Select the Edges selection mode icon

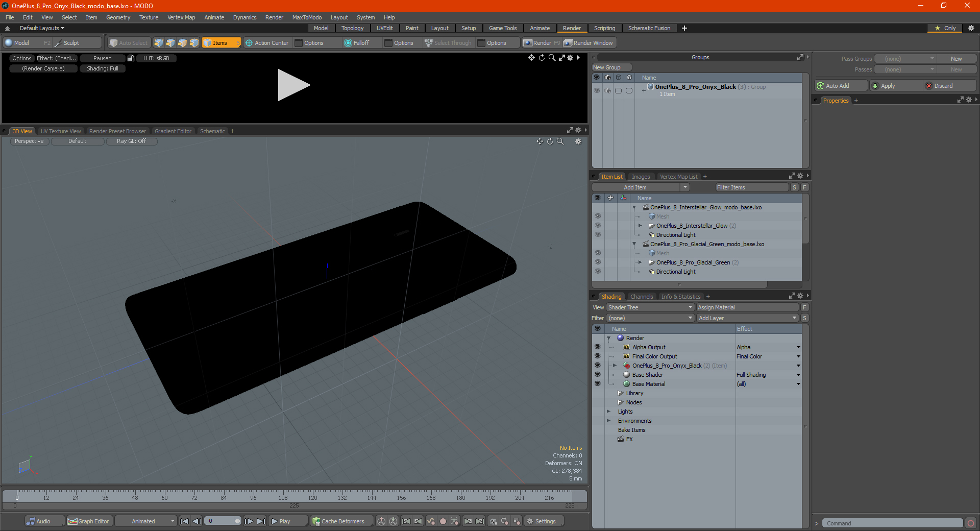click(x=170, y=43)
